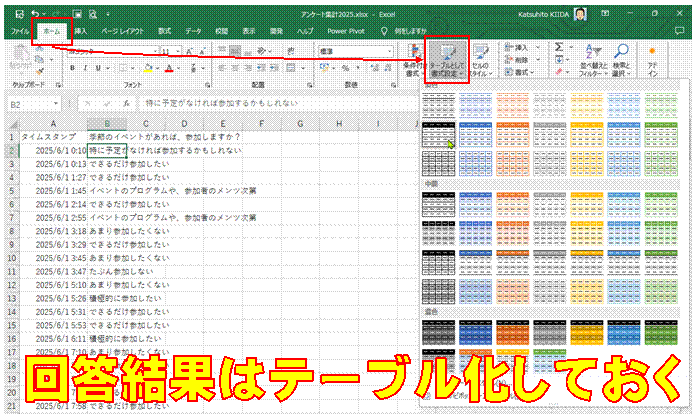The height and width of the screenshot is (414, 698).
Task: Expand the Sort & Filter dropdown
Action: tap(593, 60)
